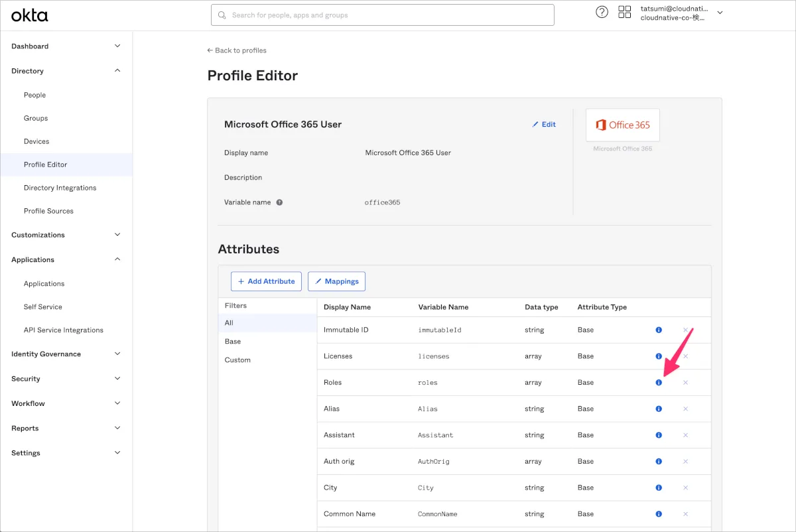The height and width of the screenshot is (532, 796).
Task: Click the delete X for Licenses row
Action: (685, 356)
